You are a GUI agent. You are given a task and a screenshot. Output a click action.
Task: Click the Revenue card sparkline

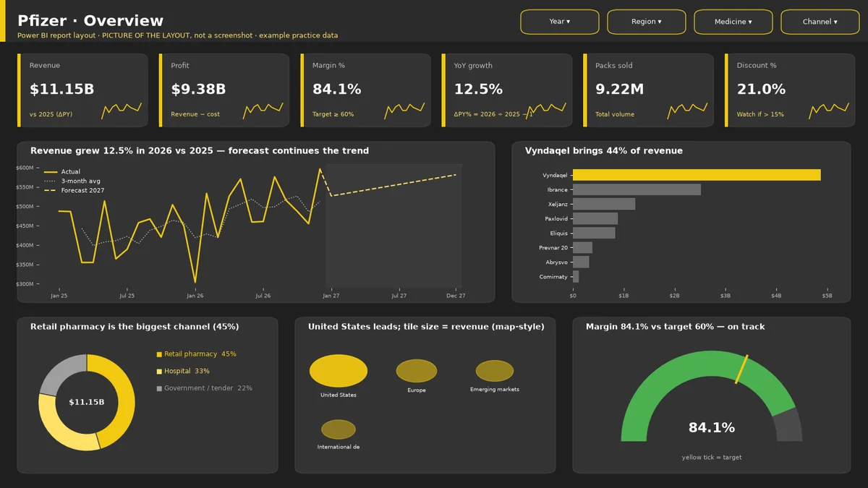pyautogui.click(x=122, y=110)
